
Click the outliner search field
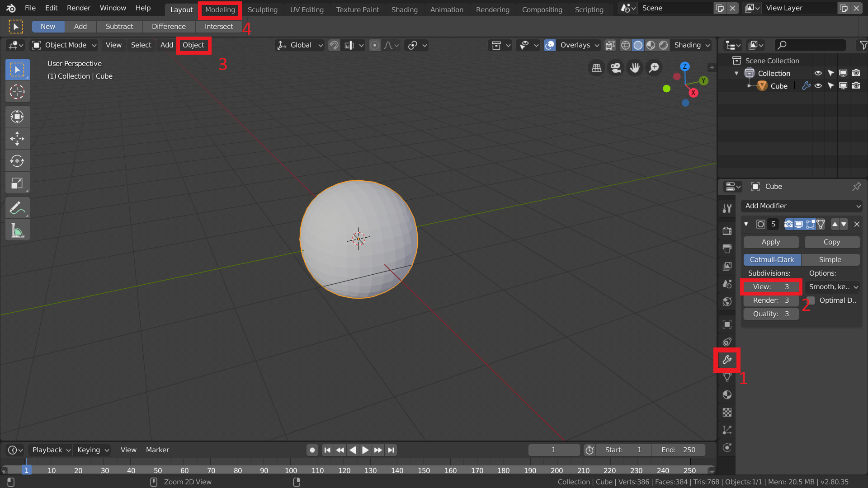[x=810, y=45]
